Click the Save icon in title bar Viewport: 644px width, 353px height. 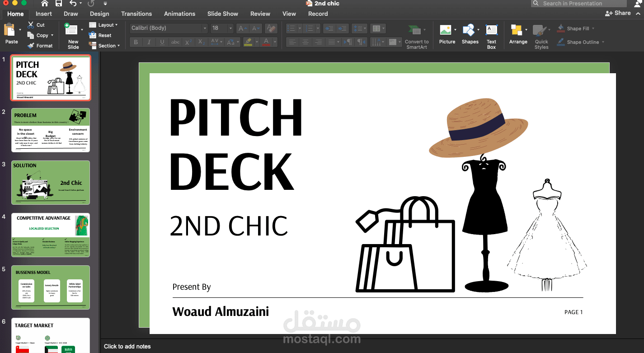[58, 4]
